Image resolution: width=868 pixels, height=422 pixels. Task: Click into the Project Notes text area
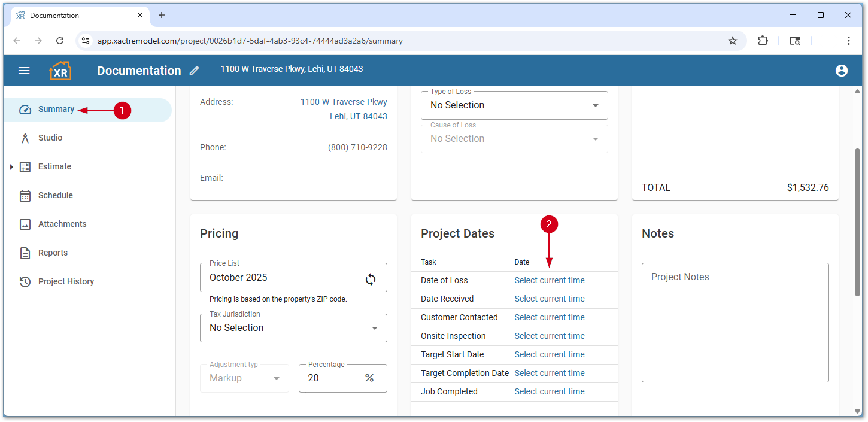point(735,322)
